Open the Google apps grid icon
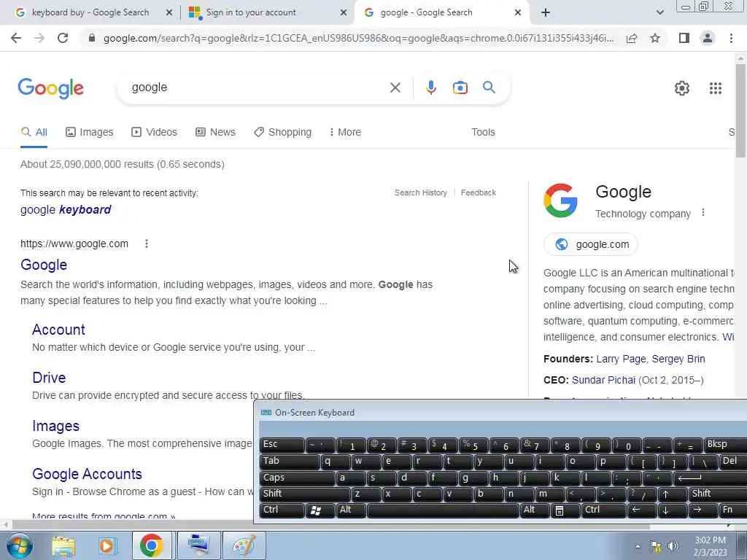 click(x=715, y=88)
